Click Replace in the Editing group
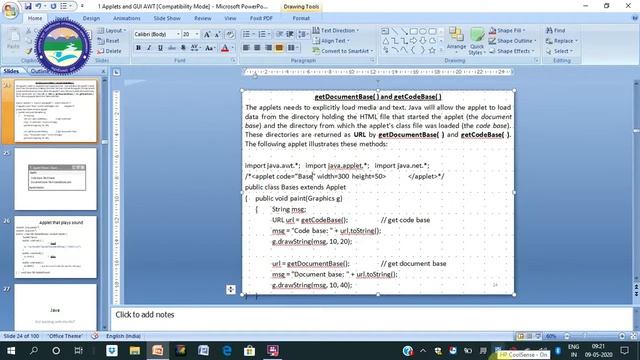 (562, 41)
